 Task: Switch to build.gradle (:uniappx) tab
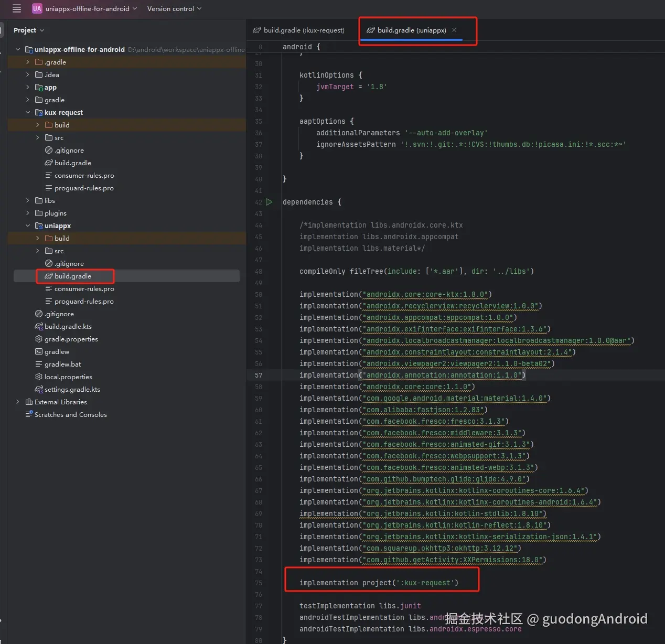[x=412, y=30]
